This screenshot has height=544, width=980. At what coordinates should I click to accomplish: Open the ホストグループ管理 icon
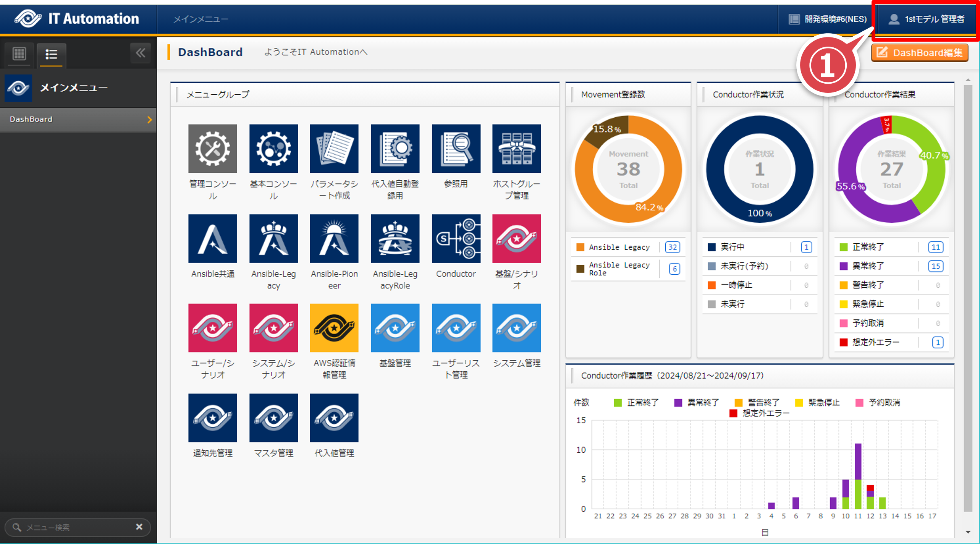tap(516, 149)
